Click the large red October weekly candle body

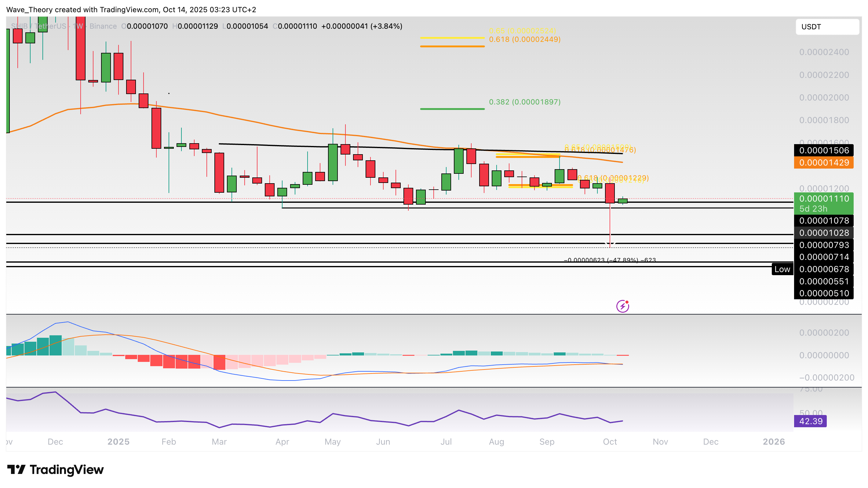(610, 193)
